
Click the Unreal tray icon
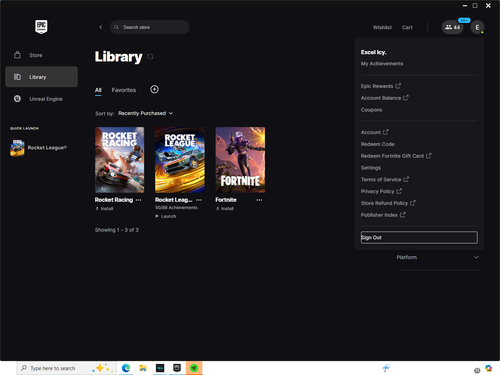477,370
